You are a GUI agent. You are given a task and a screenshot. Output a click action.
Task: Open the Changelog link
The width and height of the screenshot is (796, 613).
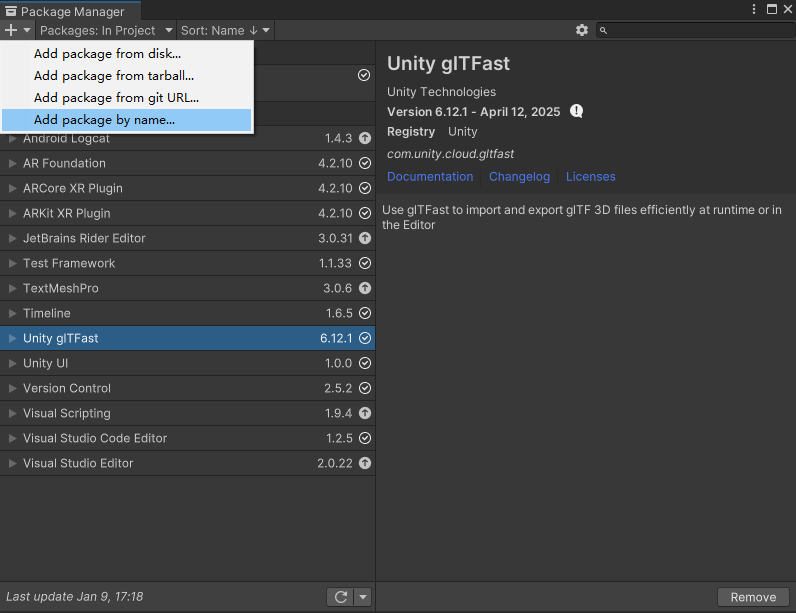point(519,177)
